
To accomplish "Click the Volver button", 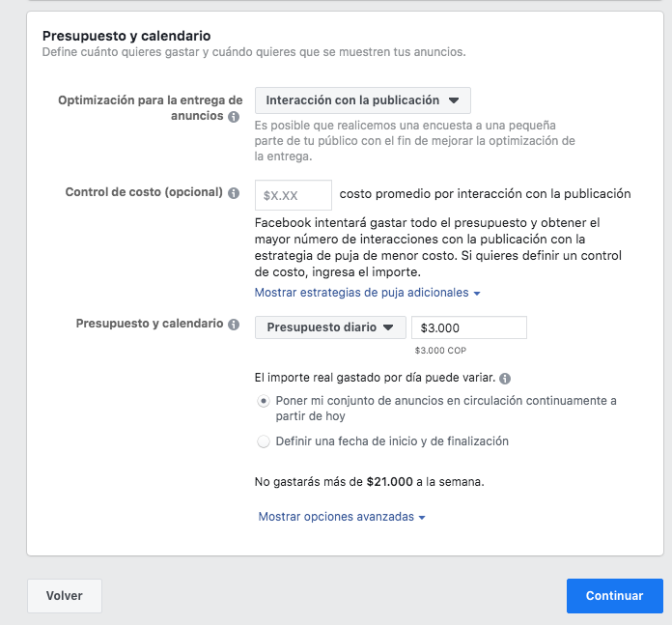I will [x=65, y=596].
